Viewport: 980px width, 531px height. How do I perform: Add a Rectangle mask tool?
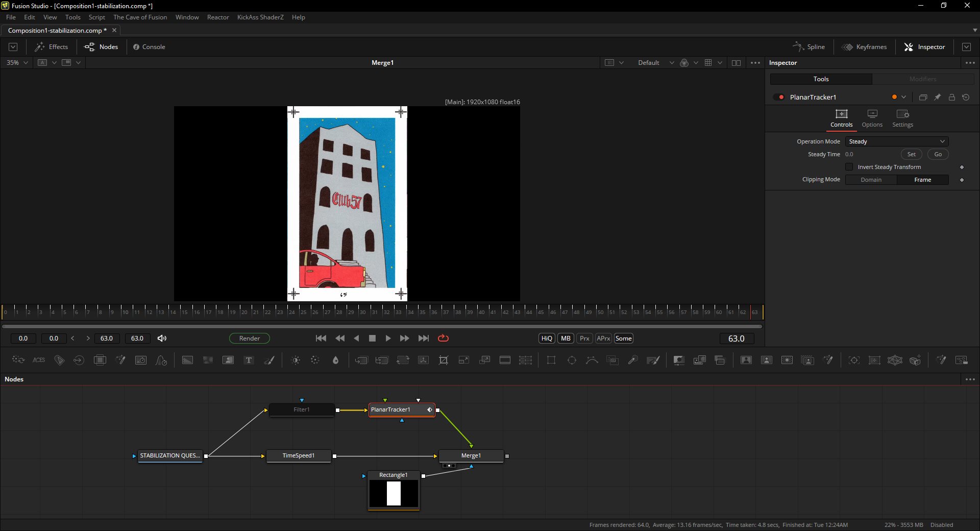click(x=551, y=360)
